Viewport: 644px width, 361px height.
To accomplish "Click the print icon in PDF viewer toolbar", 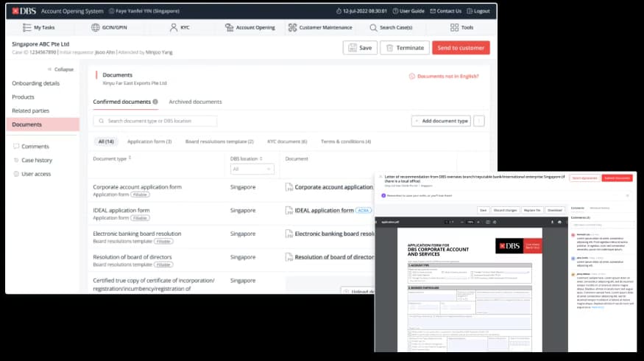I will pyautogui.click(x=559, y=222).
